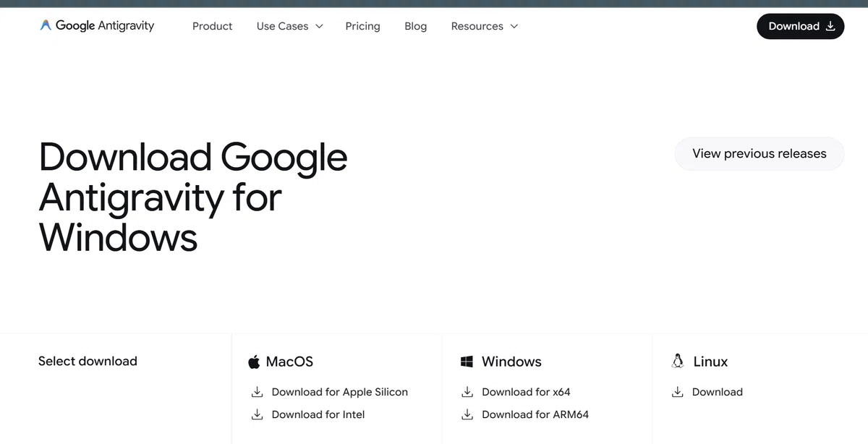Click download arrow icon for ARM64
This screenshot has height=444, width=868.
coord(467,414)
